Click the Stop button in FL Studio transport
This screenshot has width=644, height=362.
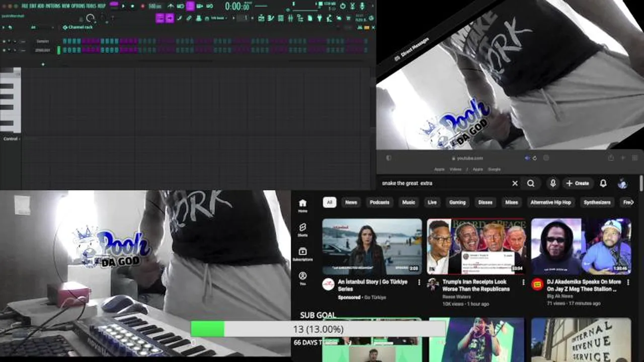click(x=132, y=6)
